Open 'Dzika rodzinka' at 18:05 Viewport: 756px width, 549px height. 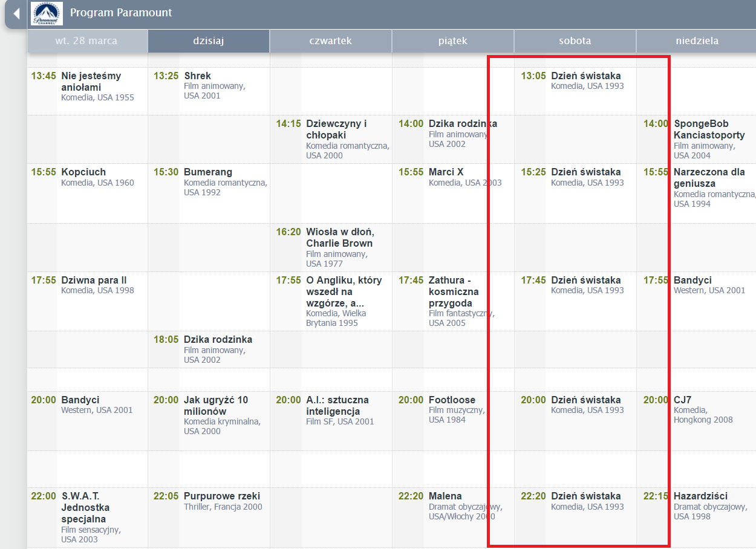point(218,339)
